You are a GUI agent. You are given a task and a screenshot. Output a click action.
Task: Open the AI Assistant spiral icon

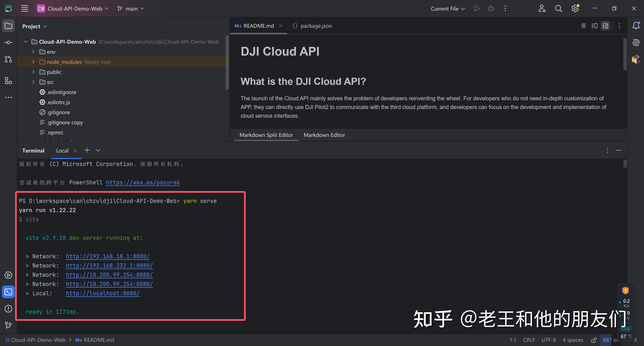pyautogui.click(x=636, y=42)
